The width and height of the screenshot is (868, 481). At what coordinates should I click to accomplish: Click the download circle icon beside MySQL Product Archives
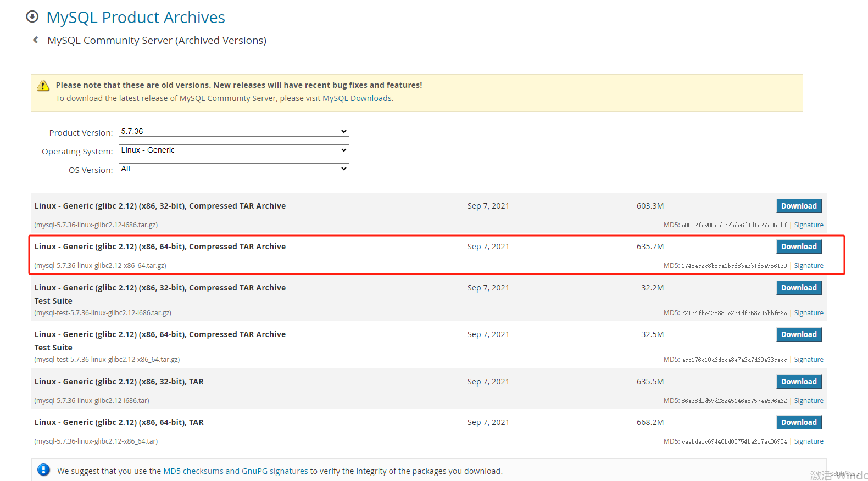click(32, 16)
